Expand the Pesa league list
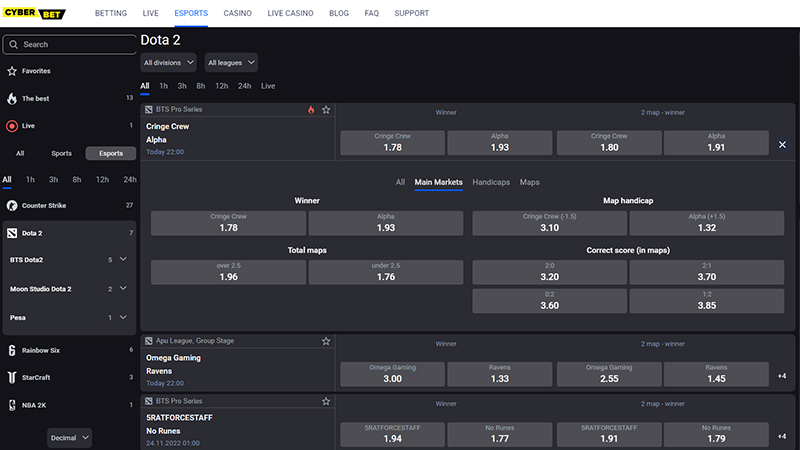The height and width of the screenshot is (450, 800). tap(123, 317)
